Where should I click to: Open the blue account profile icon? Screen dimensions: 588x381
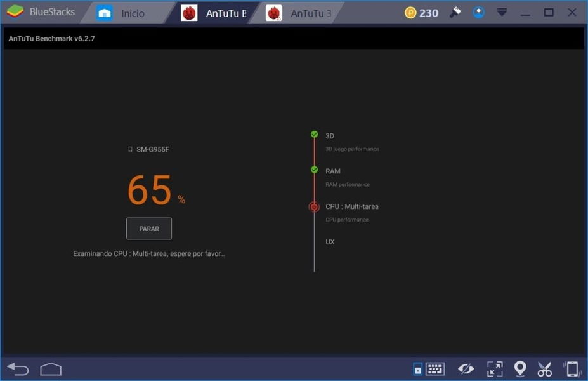click(x=479, y=13)
